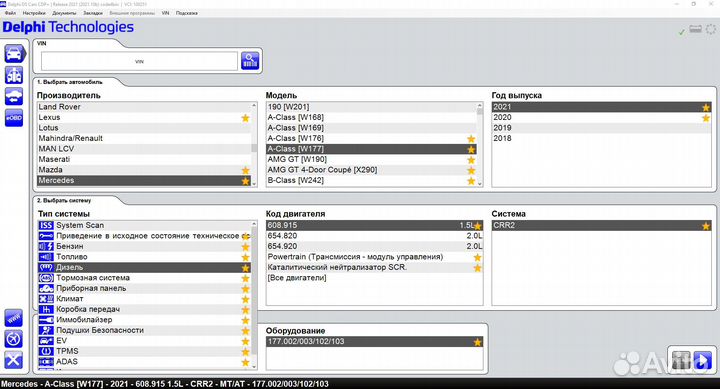This screenshot has width=720, height=389.
Task: Click the Приборная панель icon
Action: click(x=46, y=288)
